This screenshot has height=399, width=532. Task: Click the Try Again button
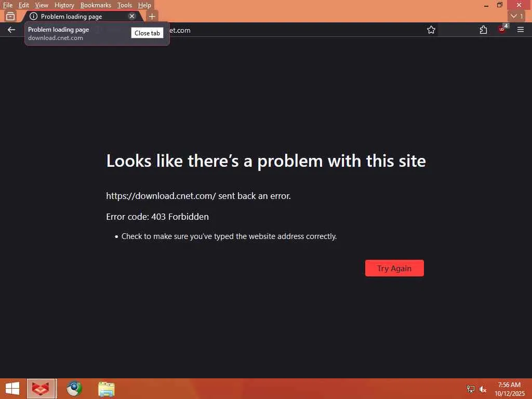pyautogui.click(x=394, y=268)
